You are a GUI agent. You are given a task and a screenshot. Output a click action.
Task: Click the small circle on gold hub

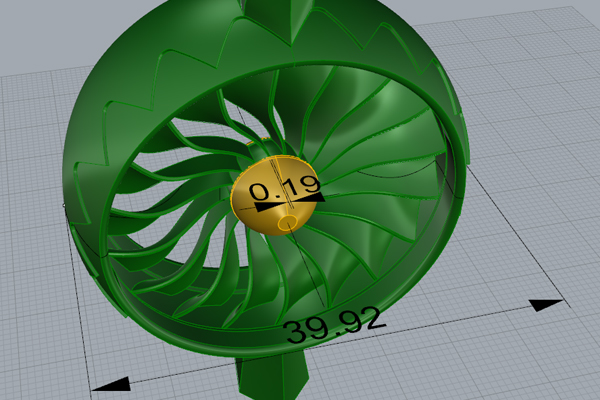(x=288, y=223)
